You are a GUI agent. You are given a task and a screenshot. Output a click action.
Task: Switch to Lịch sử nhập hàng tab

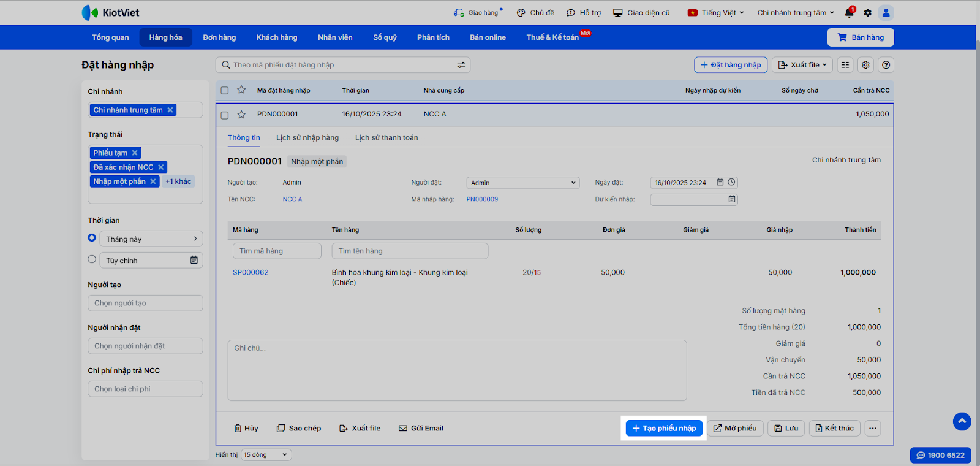coord(307,138)
